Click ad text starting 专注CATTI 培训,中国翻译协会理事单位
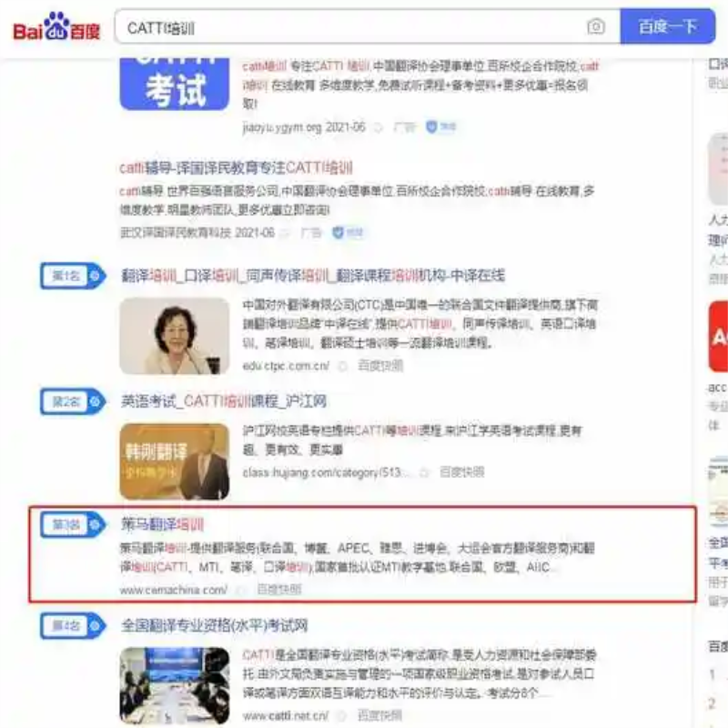 [420, 85]
